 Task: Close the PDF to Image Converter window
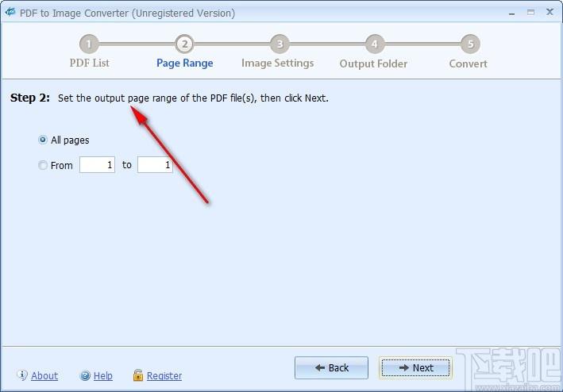(550, 12)
